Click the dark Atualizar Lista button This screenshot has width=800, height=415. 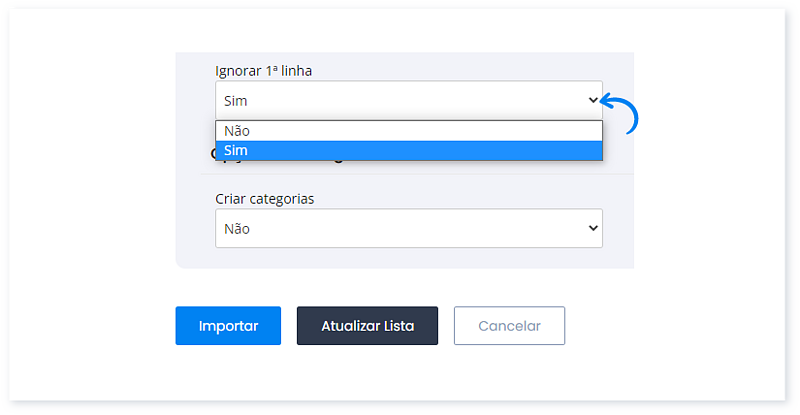(367, 326)
